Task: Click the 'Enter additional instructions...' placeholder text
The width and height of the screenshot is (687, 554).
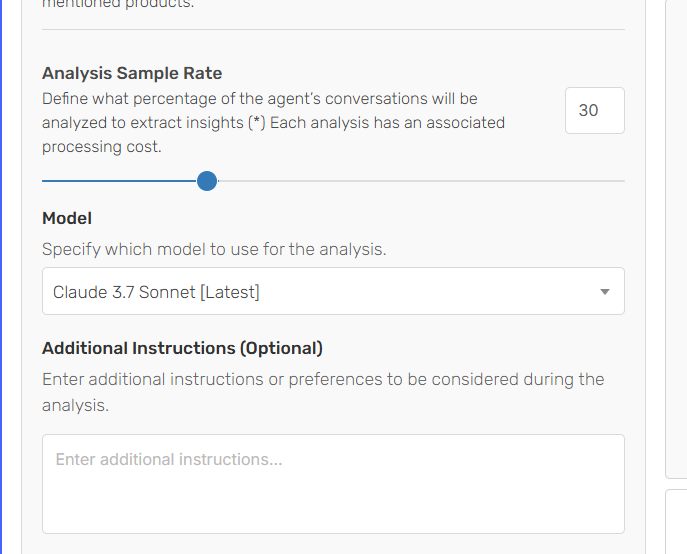Action: (169, 459)
